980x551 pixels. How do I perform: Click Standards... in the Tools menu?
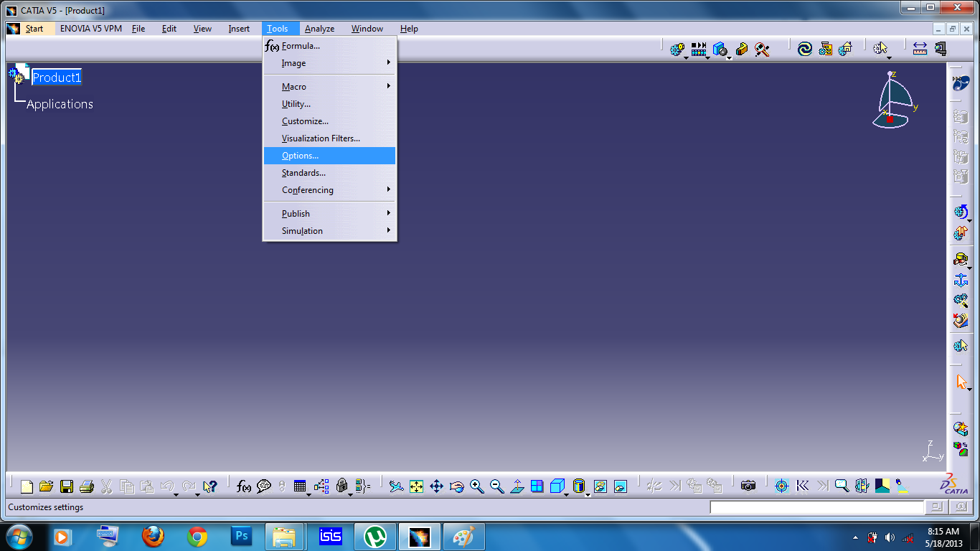(x=330, y=173)
